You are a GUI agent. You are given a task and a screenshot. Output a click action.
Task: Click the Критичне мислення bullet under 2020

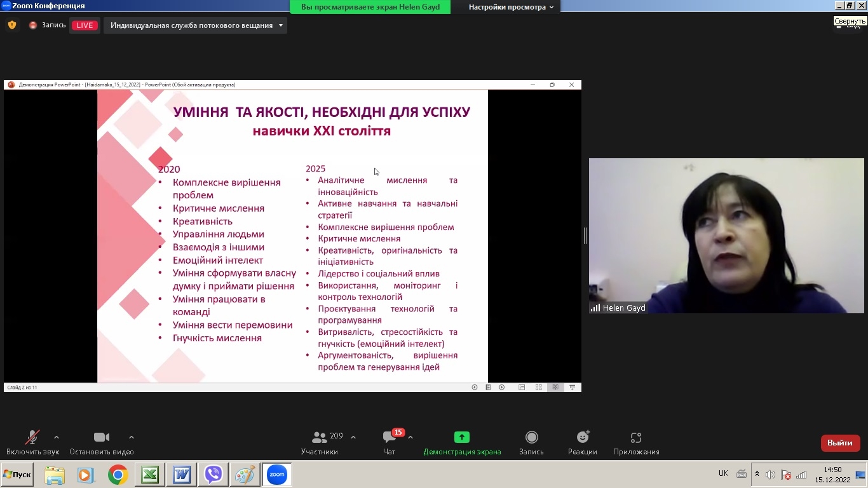219,208
